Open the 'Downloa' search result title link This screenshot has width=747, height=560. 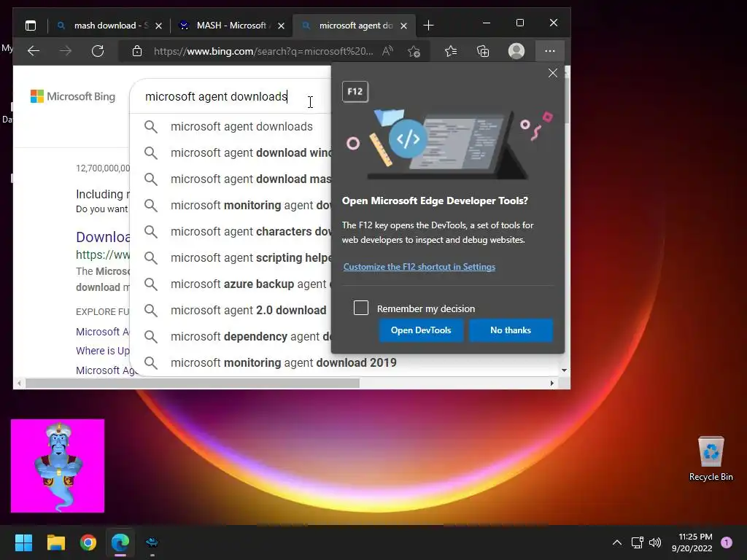tap(103, 237)
